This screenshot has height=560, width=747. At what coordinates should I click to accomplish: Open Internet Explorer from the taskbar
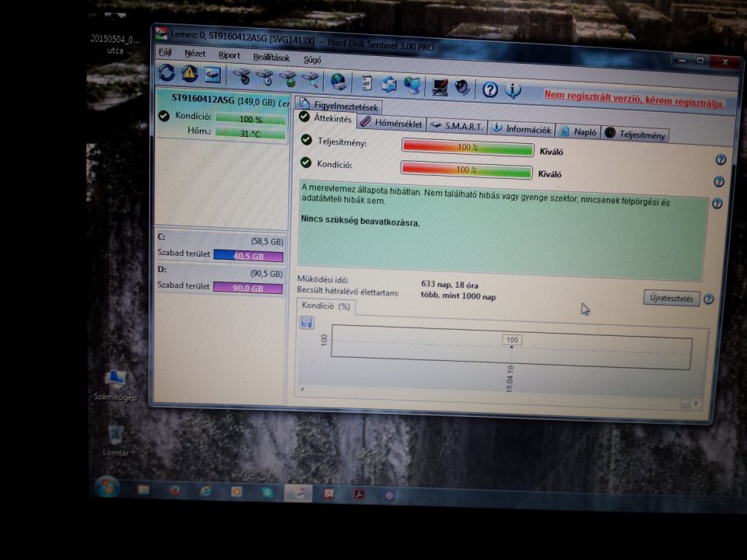(205, 491)
